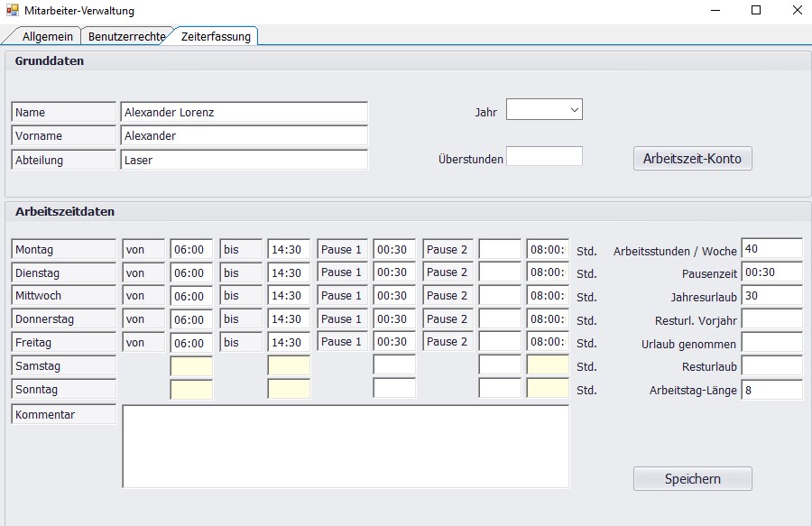
Task: Click Freitag end time 14:30 field
Action: (x=289, y=342)
